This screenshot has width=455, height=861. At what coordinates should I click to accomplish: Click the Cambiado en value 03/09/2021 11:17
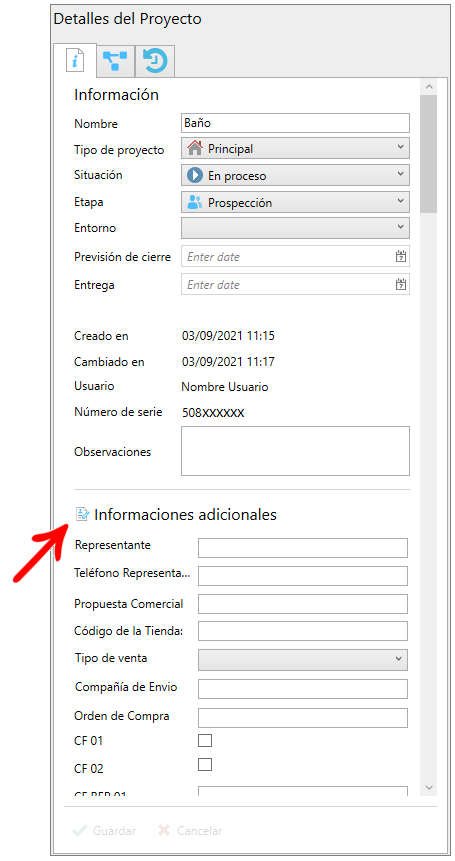pyautogui.click(x=228, y=362)
